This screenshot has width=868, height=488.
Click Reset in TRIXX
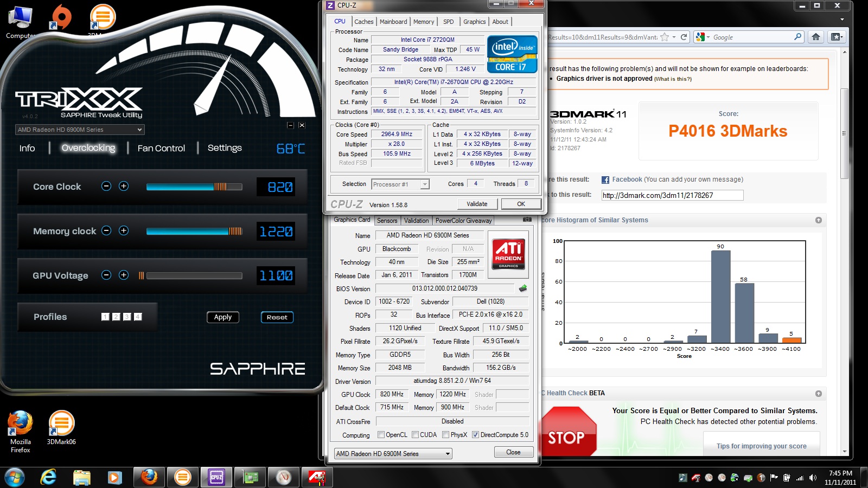277,317
